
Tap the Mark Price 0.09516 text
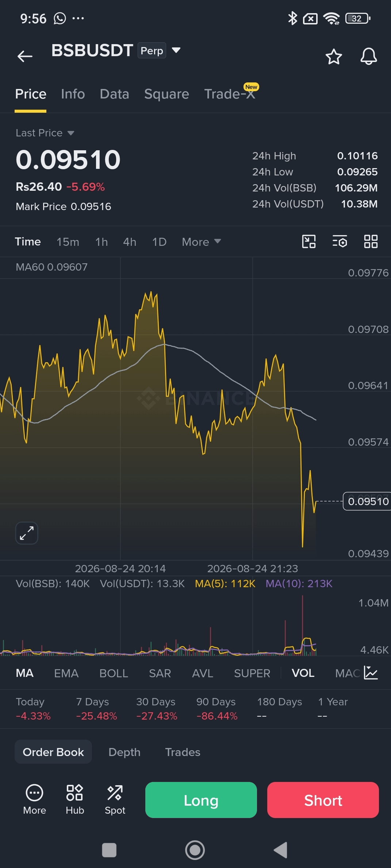coord(64,206)
